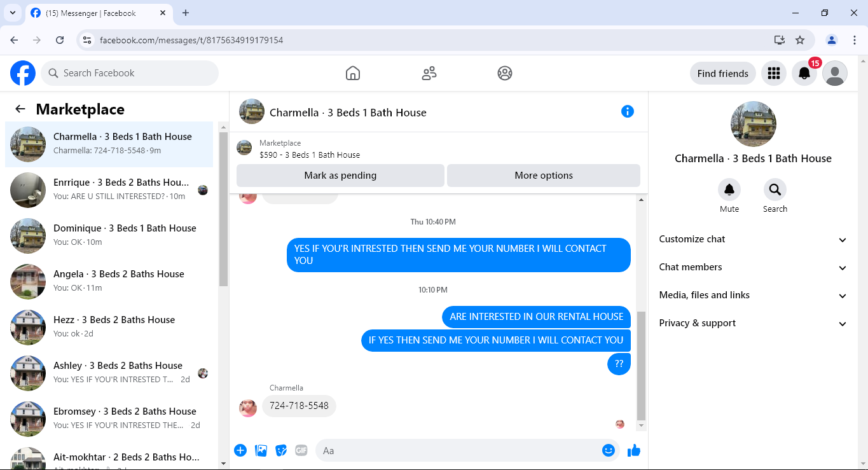Open the Groups icon in top navigation
The height and width of the screenshot is (470, 868).
click(505, 73)
